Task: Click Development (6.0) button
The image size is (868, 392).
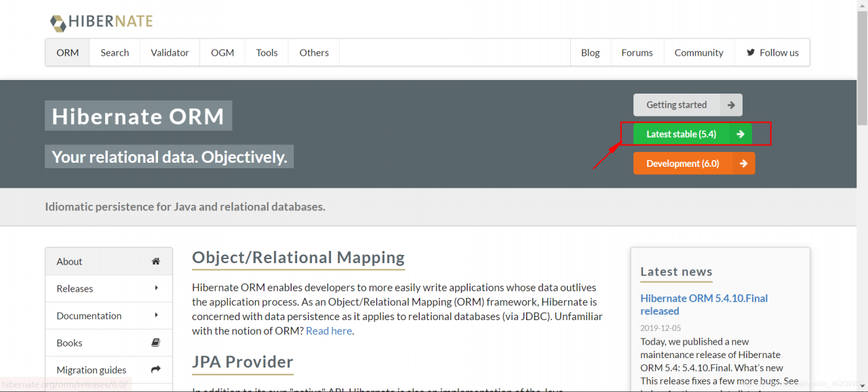Action: click(694, 163)
